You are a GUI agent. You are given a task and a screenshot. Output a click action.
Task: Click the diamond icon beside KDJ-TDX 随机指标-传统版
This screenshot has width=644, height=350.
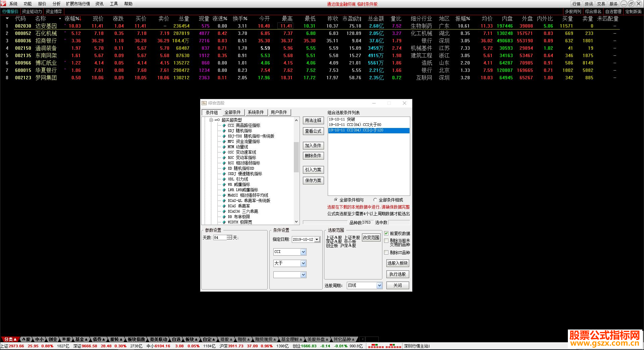[224, 136]
